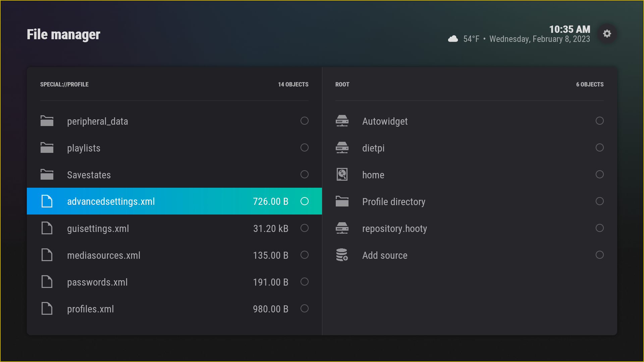Image resolution: width=644 pixels, height=362 pixels.
Task: Select the circle next to guisettings.xml
Action: [304, 228]
